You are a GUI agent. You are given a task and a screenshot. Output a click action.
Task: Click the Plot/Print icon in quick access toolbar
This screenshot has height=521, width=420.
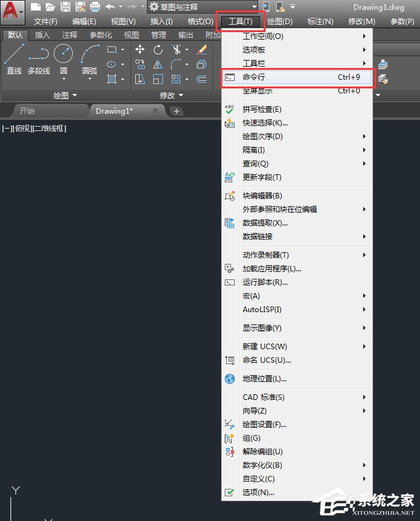coord(94,7)
